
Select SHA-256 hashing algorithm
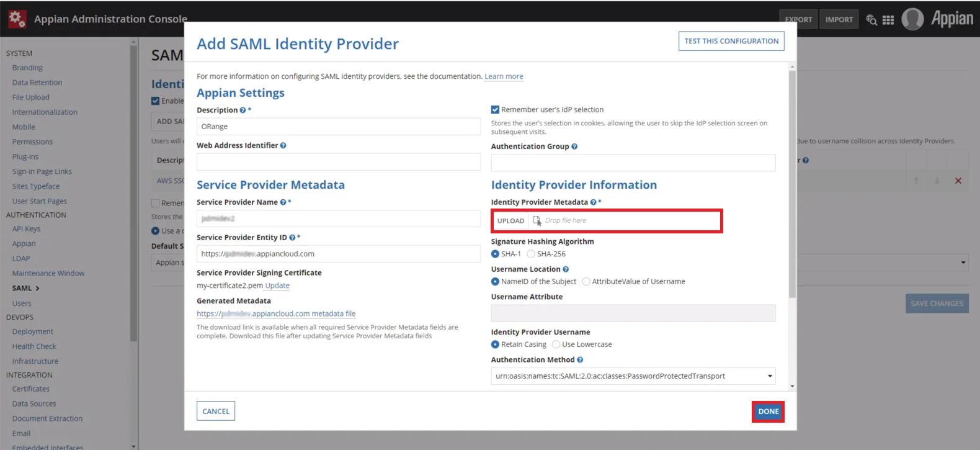click(531, 254)
